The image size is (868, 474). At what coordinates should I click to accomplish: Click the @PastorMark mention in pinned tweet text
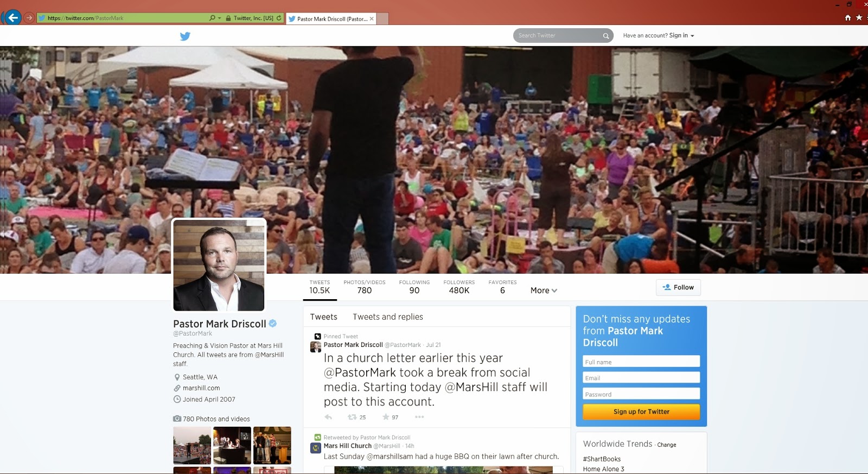point(360,372)
